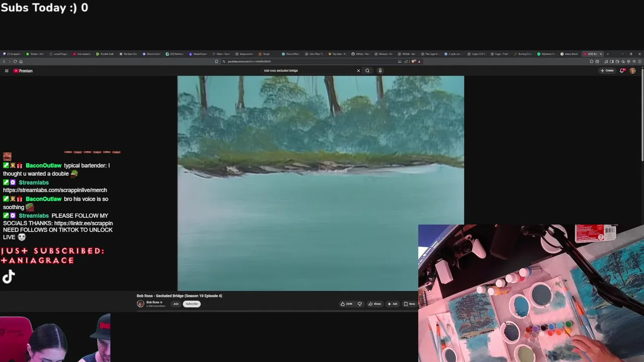Image resolution: width=644 pixels, height=362 pixels.
Task: Like the video with thumbs up
Action: tap(346, 304)
